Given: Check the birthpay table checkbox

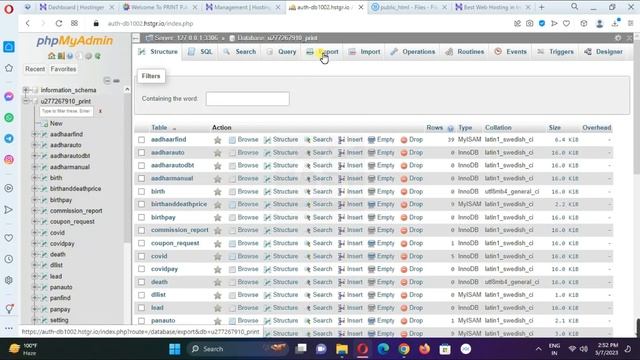Looking at the screenshot, I should (x=141, y=218).
